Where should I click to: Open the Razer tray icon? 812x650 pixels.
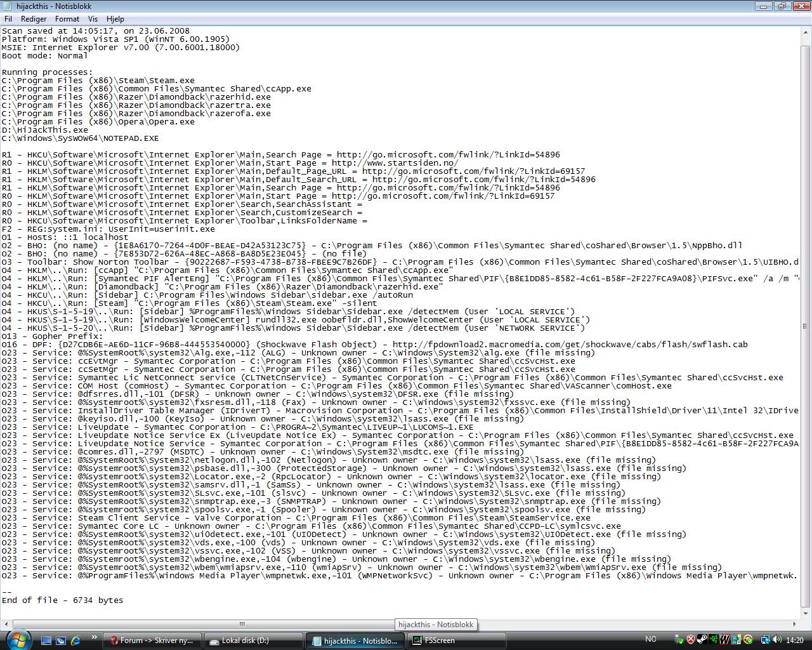pos(714,640)
